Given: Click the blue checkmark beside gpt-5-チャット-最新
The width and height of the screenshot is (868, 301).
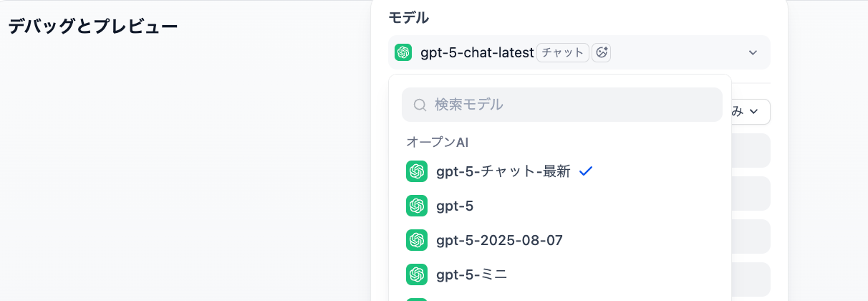Looking at the screenshot, I should pos(586,171).
